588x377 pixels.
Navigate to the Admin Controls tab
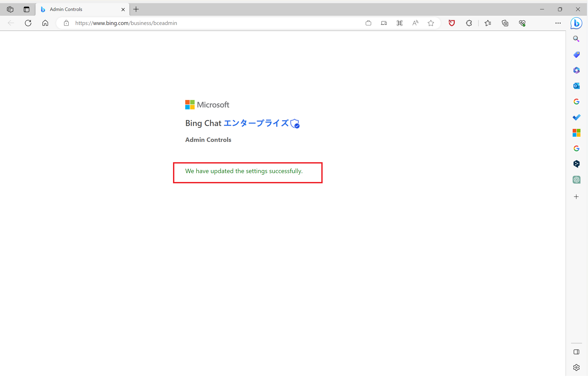pos(81,9)
